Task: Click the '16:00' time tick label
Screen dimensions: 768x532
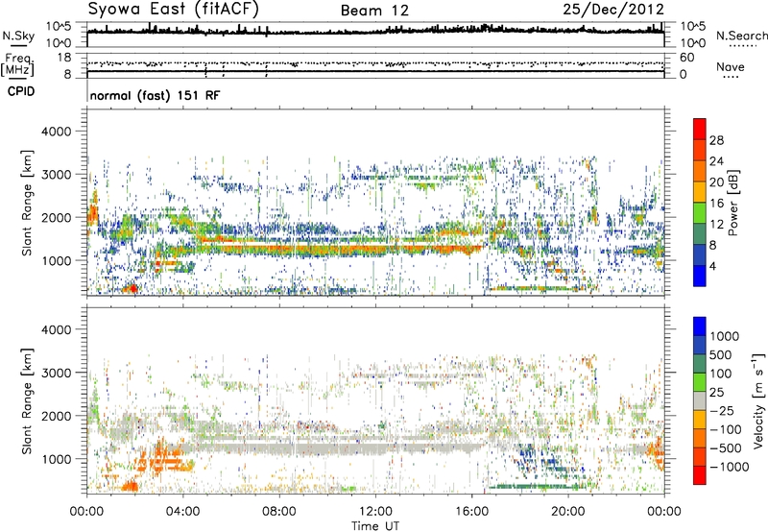Action: [x=471, y=512]
